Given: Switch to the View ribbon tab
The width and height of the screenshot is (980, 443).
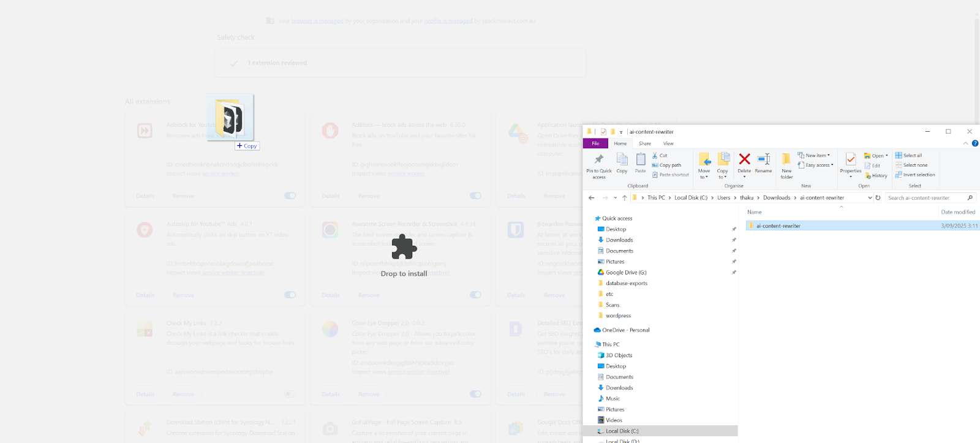Looking at the screenshot, I should pos(668,143).
